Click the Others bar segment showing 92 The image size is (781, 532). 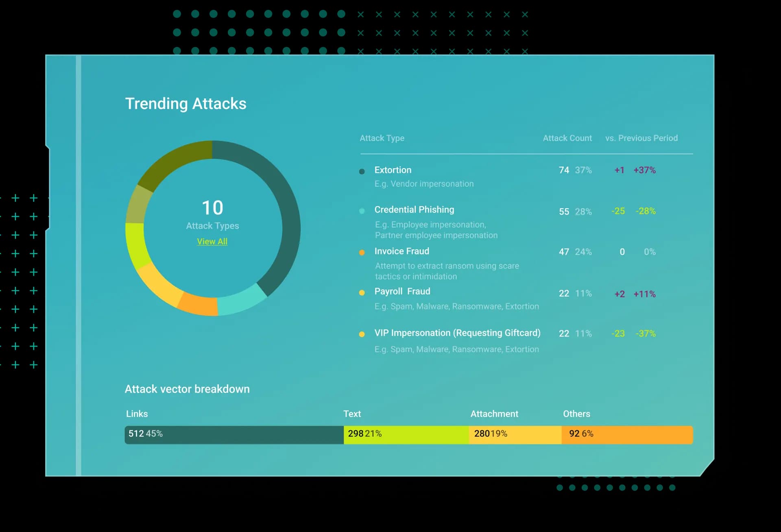(x=627, y=435)
